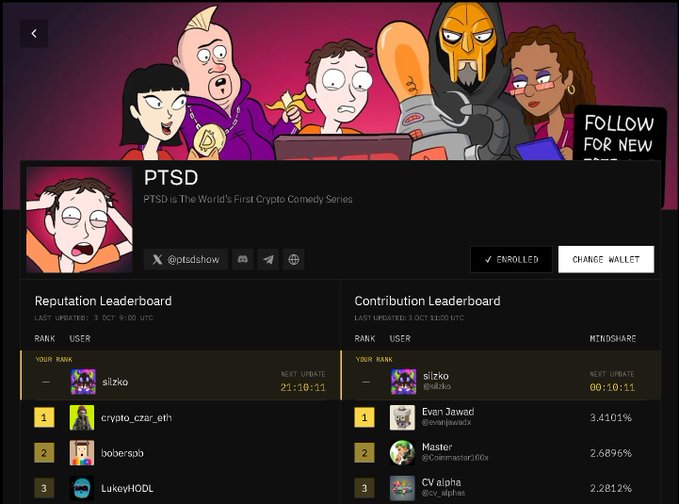Screen dimensions: 679x504
Task: Open the Discord link icon
Action: coord(242,259)
